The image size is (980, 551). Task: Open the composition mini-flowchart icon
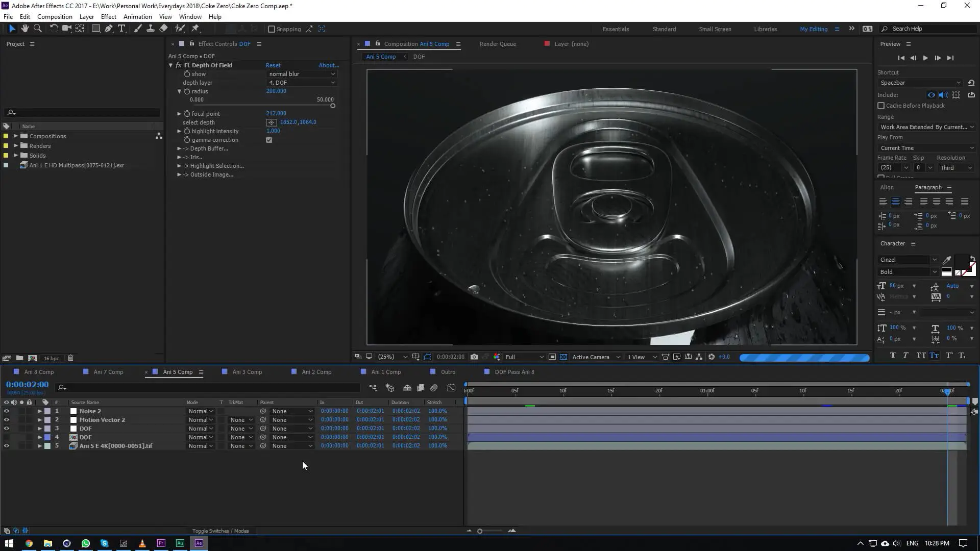373,388
